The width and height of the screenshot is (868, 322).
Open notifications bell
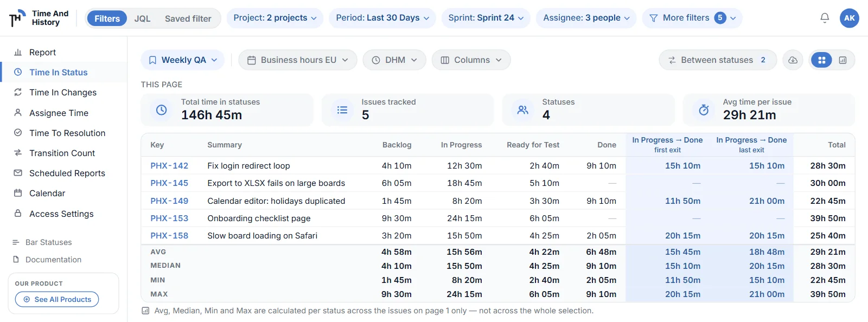point(825,18)
